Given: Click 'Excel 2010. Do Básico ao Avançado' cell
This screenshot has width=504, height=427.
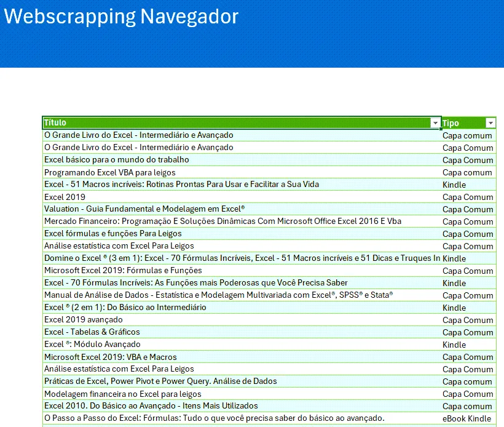Looking at the screenshot, I should point(242,405).
